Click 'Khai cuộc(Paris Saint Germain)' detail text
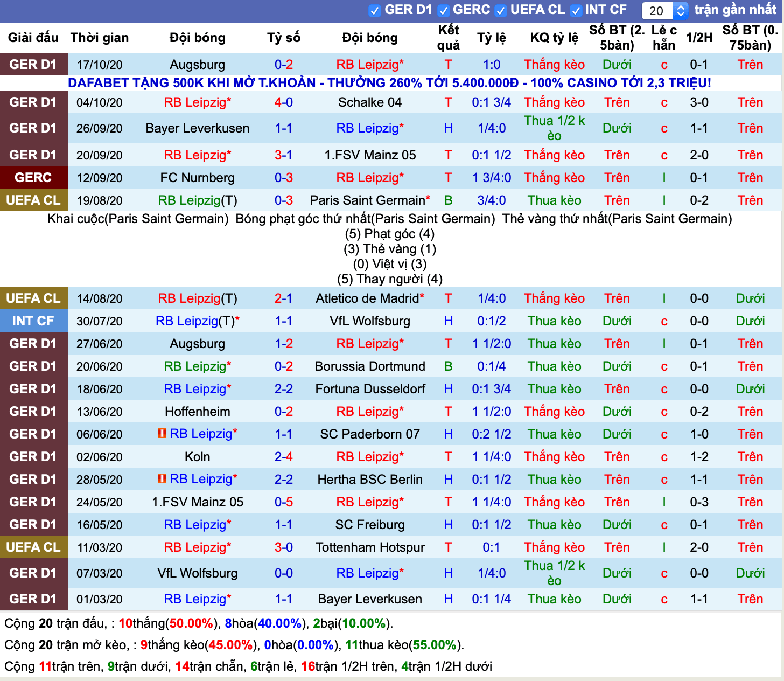The image size is (784, 681). click(138, 219)
